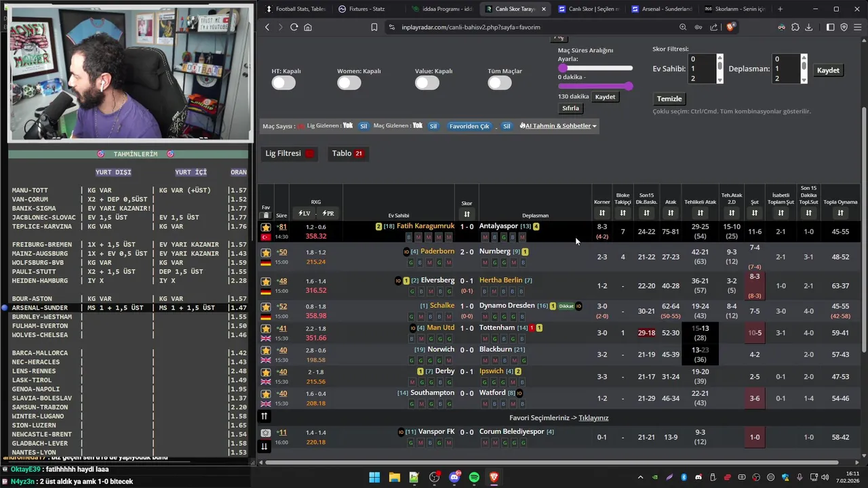
Task: Sort by İsabetli Toplam Şut arrows
Action: tap(781, 213)
